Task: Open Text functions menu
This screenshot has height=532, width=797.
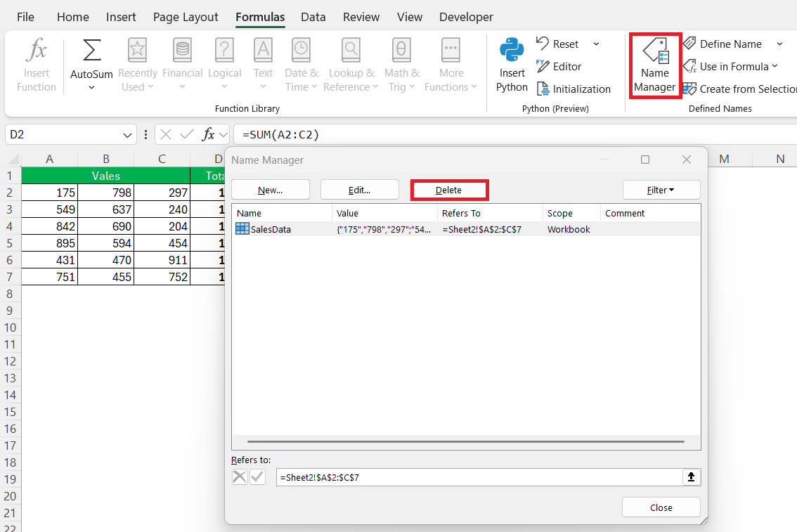Action: (x=263, y=65)
